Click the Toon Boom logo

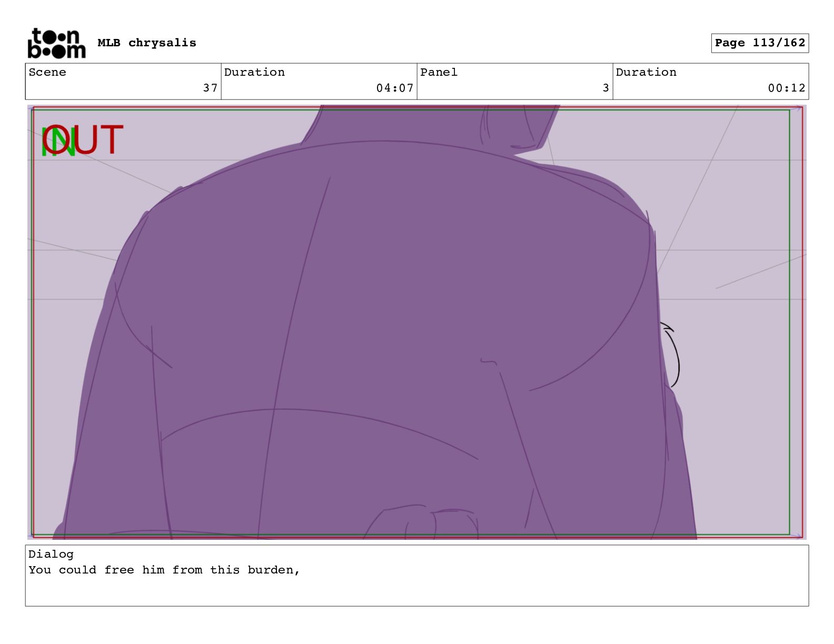tap(56, 43)
